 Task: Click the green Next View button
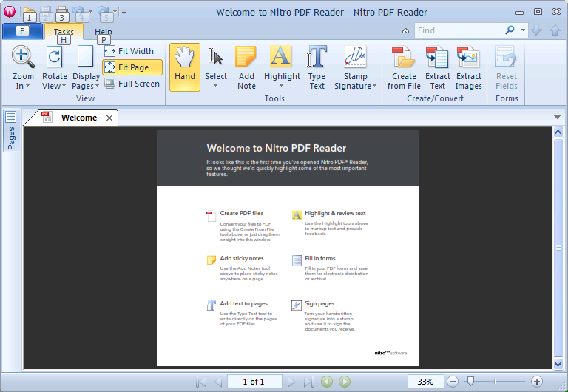pyautogui.click(x=345, y=382)
